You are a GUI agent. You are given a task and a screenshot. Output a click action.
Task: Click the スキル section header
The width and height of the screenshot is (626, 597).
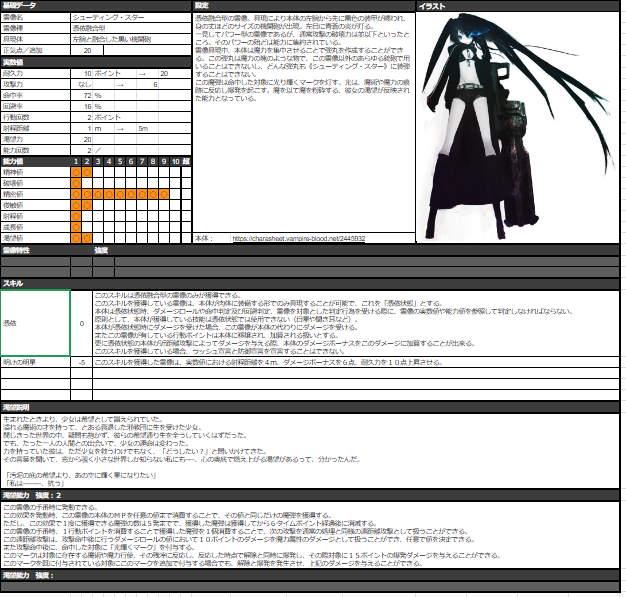pos(310,284)
